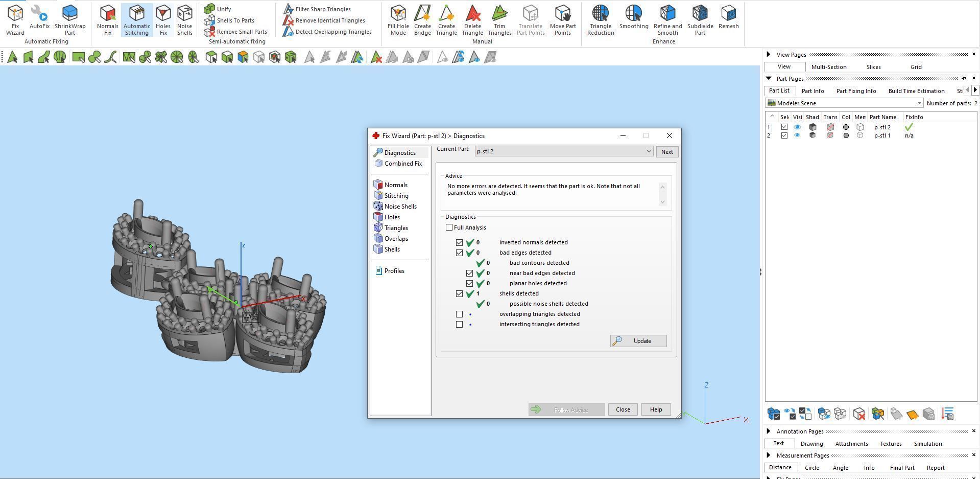Collapse the Part Pages panel
980x479 pixels.
769,79
